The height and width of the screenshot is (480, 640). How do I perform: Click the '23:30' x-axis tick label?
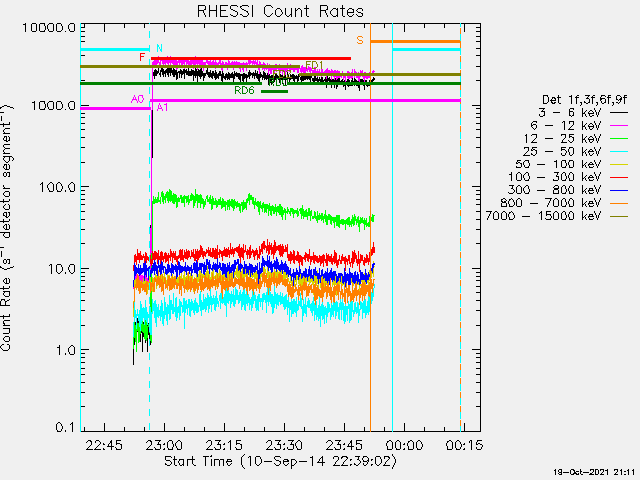[284, 445]
